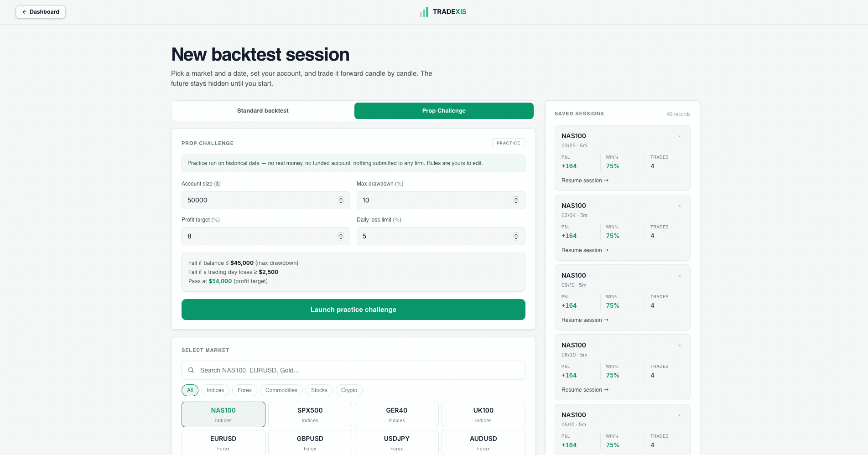Select the GBPUSD market card
The width and height of the screenshot is (868, 455).
(310, 442)
